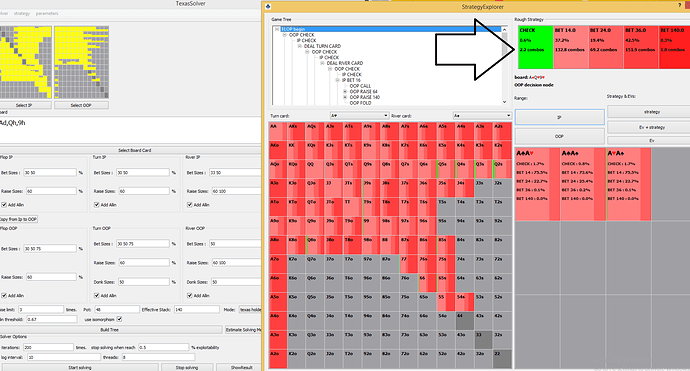Open the strategy menu in TexasSolver
690x371 pixels.
(x=22, y=13)
